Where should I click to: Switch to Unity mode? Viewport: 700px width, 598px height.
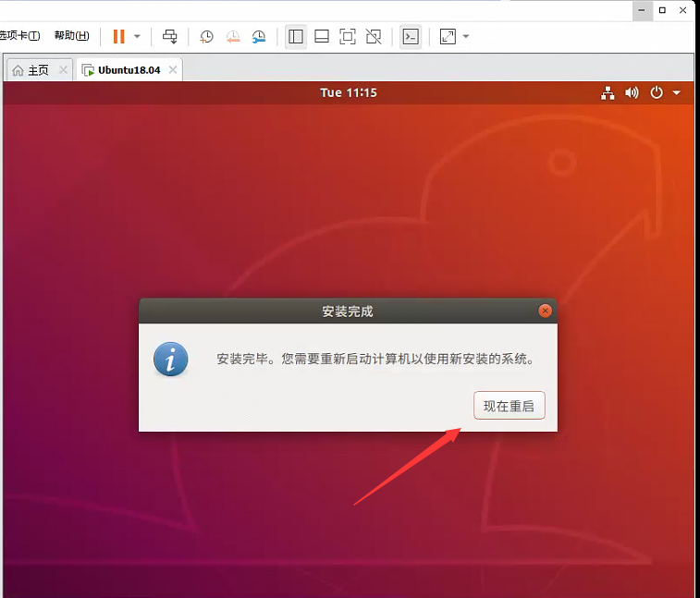(374, 37)
